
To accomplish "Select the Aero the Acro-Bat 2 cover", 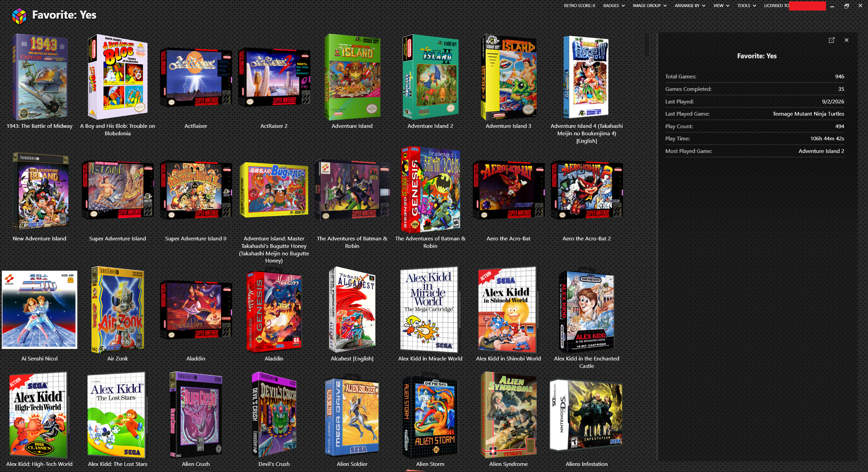I will click(587, 190).
